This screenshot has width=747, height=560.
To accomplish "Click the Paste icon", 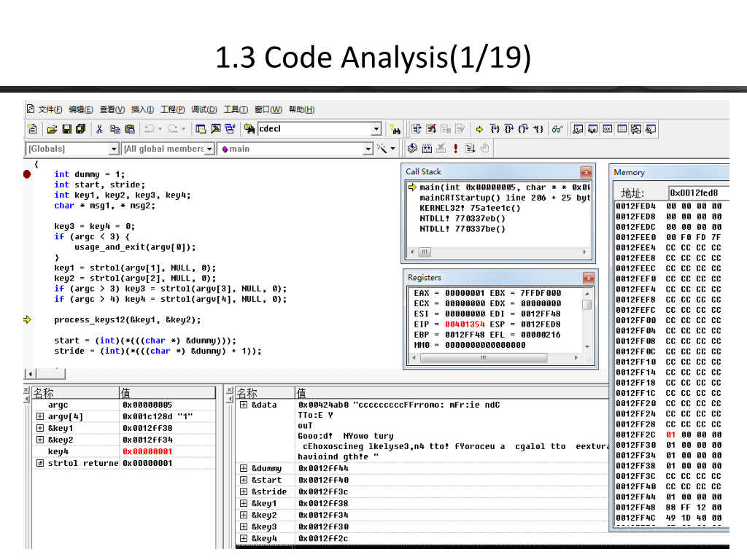I will (130, 129).
